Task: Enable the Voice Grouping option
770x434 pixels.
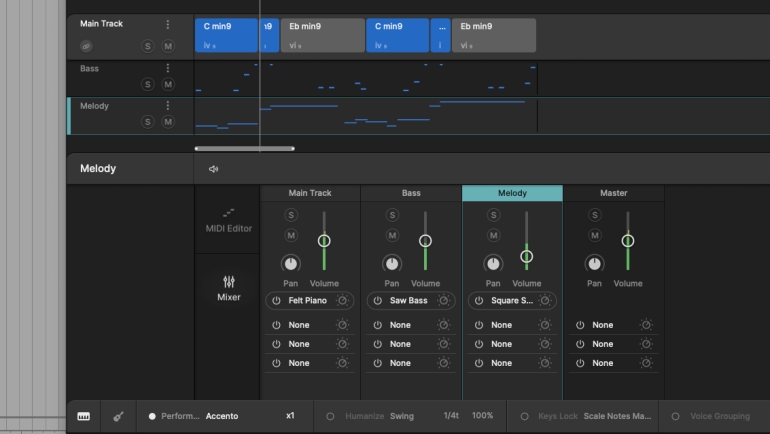Action: pos(675,416)
